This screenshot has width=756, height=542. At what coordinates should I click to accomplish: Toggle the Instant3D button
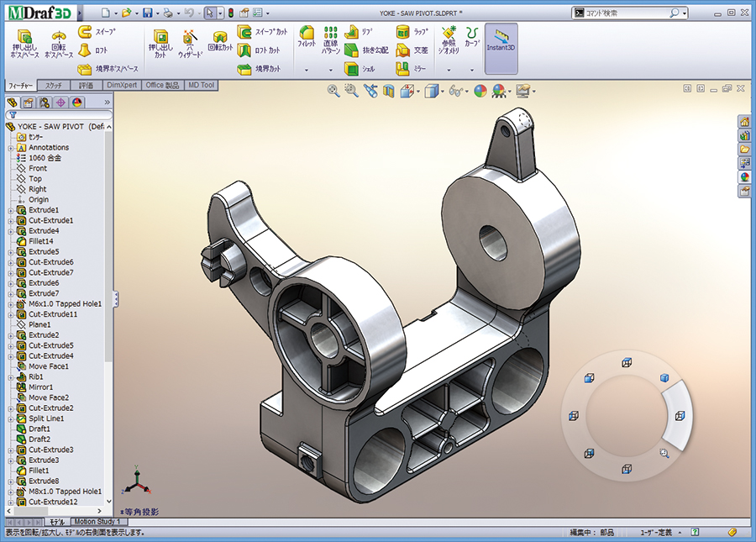pyautogui.click(x=501, y=42)
